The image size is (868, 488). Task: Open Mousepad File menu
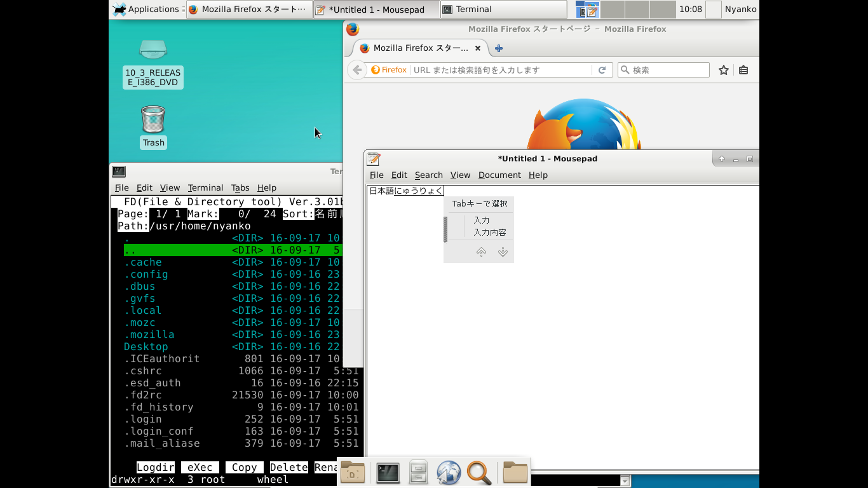tap(377, 175)
